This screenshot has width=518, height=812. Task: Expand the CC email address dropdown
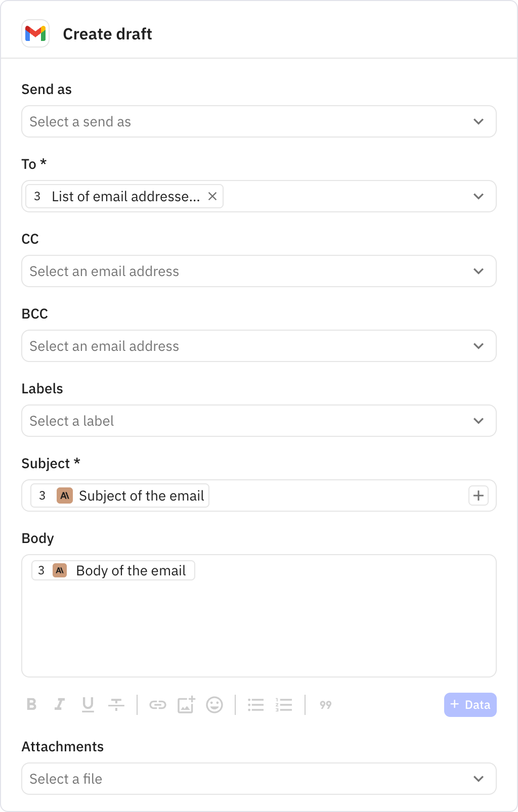pyautogui.click(x=258, y=271)
